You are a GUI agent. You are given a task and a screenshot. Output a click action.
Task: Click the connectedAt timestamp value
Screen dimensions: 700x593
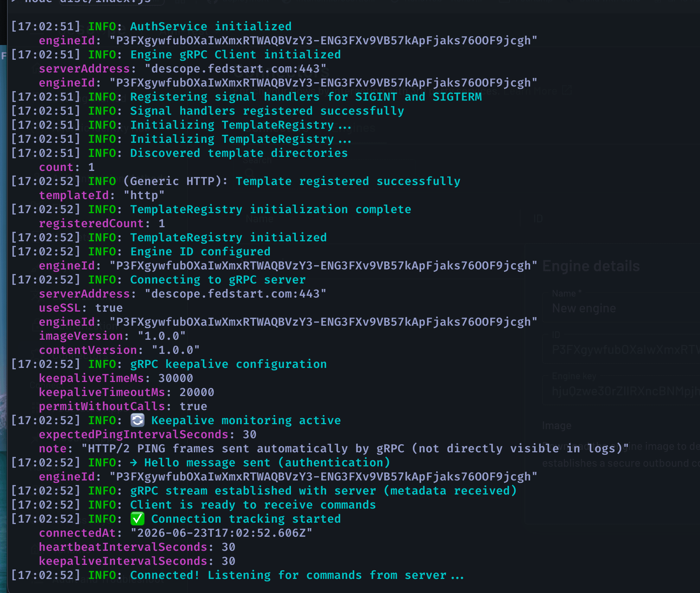click(x=221, y=533)
